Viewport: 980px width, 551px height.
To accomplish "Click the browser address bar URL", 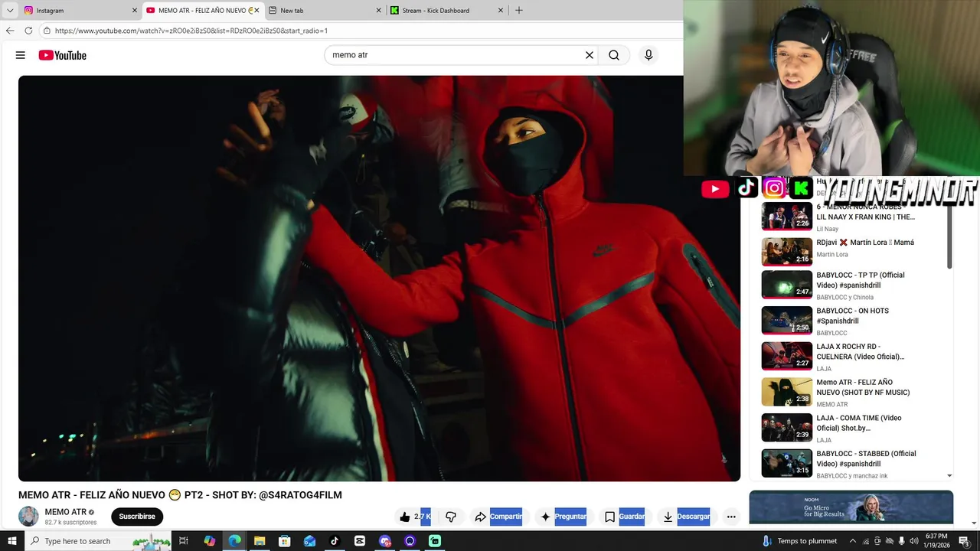I will coord(191,31).
